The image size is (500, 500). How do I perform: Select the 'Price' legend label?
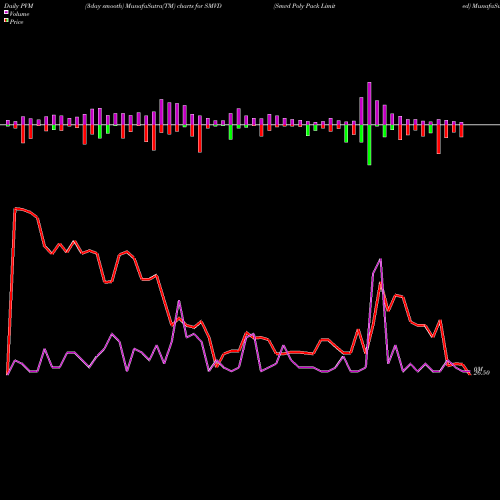pos(16,22)
